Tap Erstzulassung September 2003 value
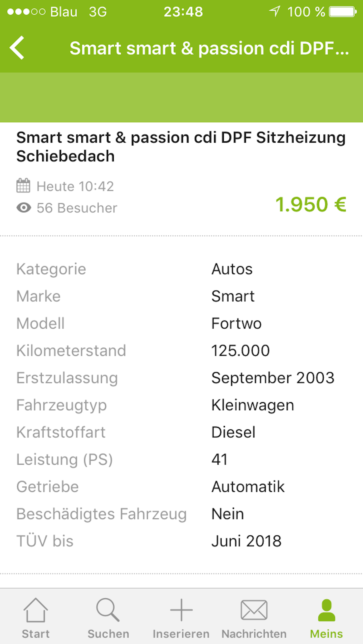 point(273,378)
